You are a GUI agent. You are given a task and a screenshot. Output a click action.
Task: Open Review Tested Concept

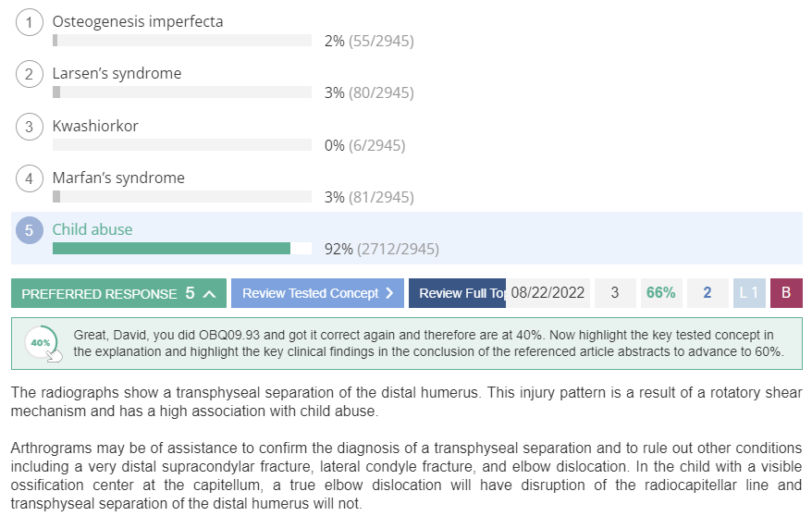tap(317, 293)
